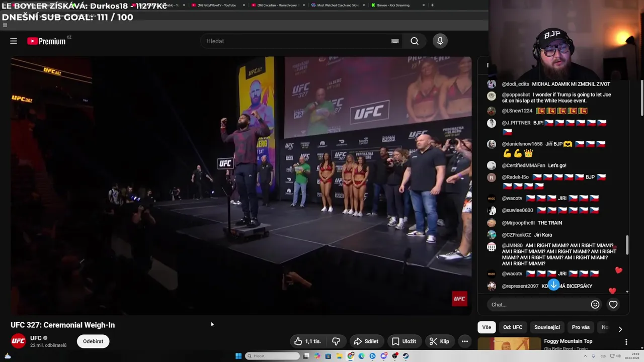Open the Windows Start menu
Viewport: 644px width, 362px height.
coord(238,356)
